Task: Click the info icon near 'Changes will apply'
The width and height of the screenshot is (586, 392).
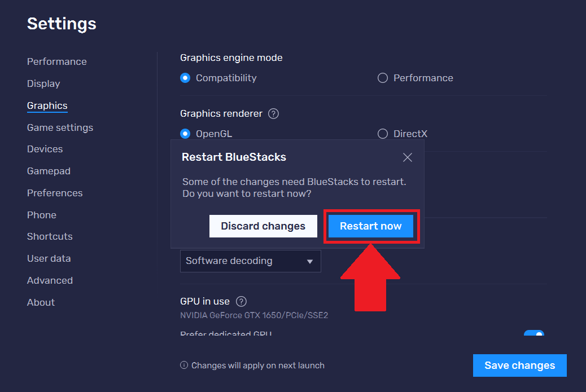Action: pyautogui.click(x=183, y=365)
